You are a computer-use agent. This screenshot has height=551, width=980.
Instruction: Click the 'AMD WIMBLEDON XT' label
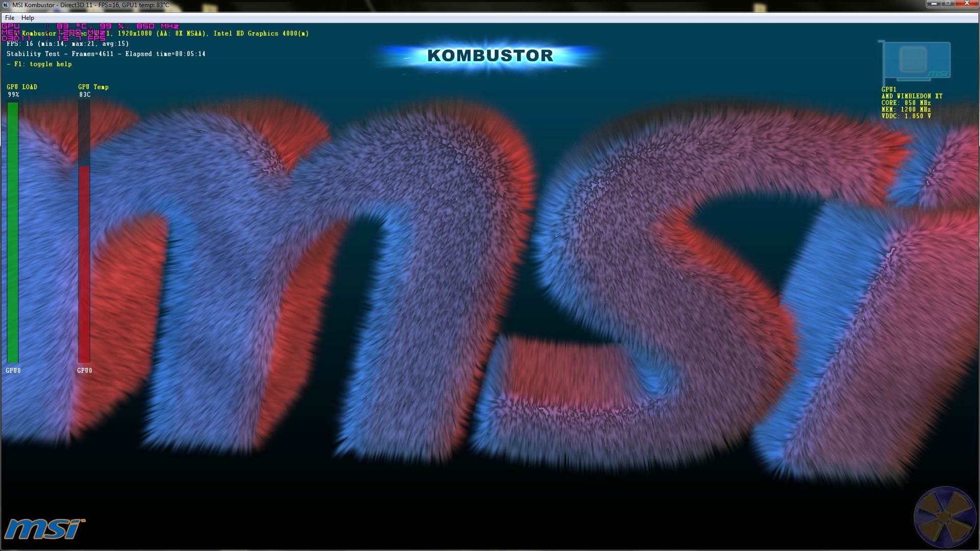click(912, 96)
